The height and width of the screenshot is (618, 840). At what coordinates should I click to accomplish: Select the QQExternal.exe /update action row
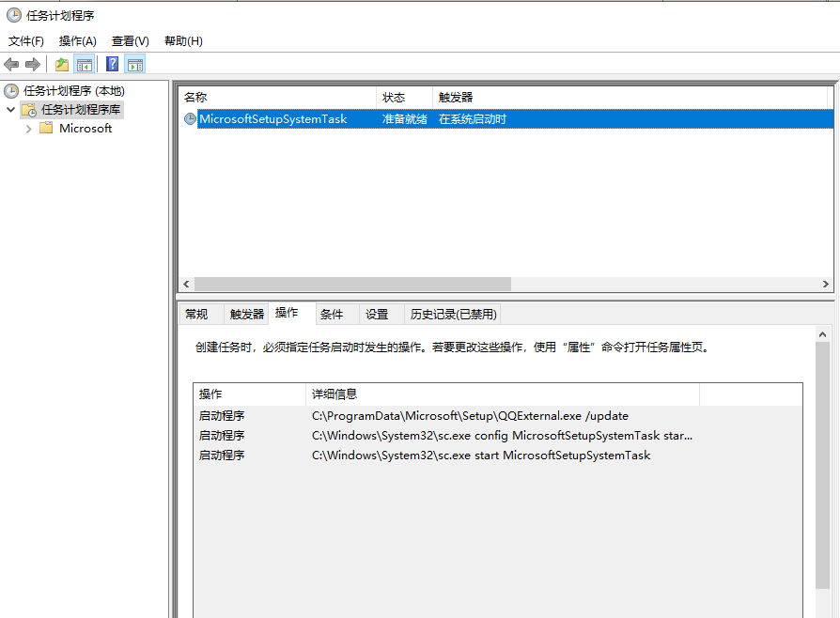pos(498,415)
